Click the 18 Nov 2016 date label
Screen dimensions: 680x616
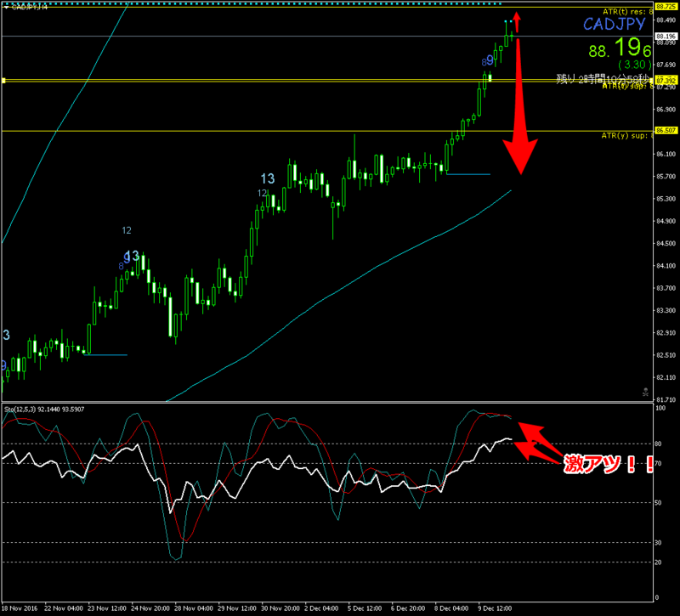tap(20, 608)
